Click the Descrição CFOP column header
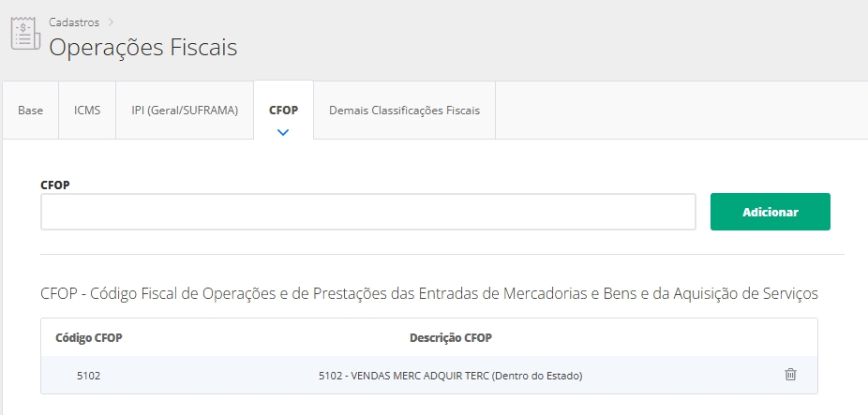Image resolution: width=868 pixels, height=415 pixels. (x=450, y=337)
